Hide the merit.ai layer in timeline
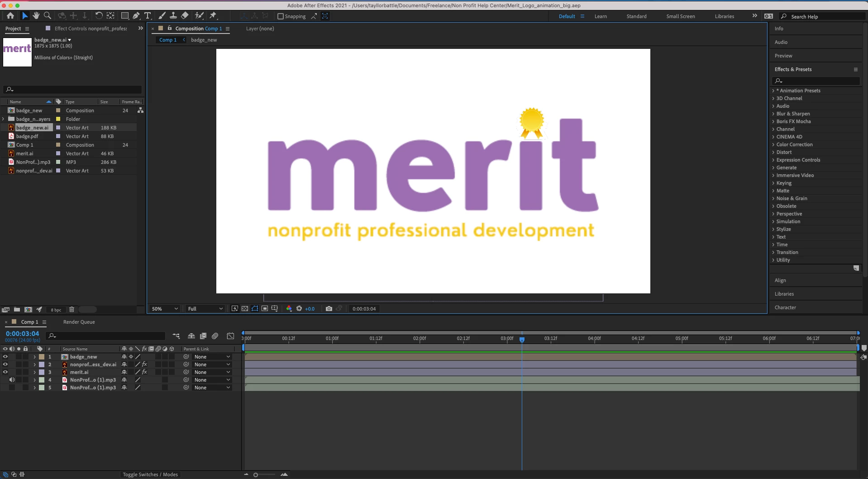This screenshot has height=479, width=868. click(x=5, y=372)
